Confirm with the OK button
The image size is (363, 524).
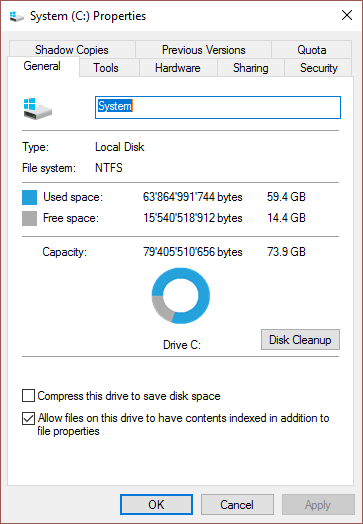click(x=156, y=504)
